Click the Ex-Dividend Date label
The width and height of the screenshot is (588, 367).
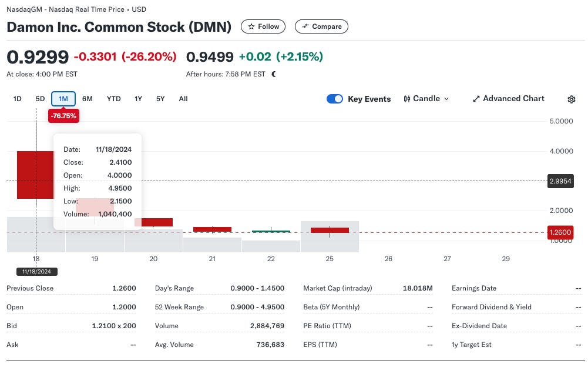pyautogui.click(x=479, y=326)
